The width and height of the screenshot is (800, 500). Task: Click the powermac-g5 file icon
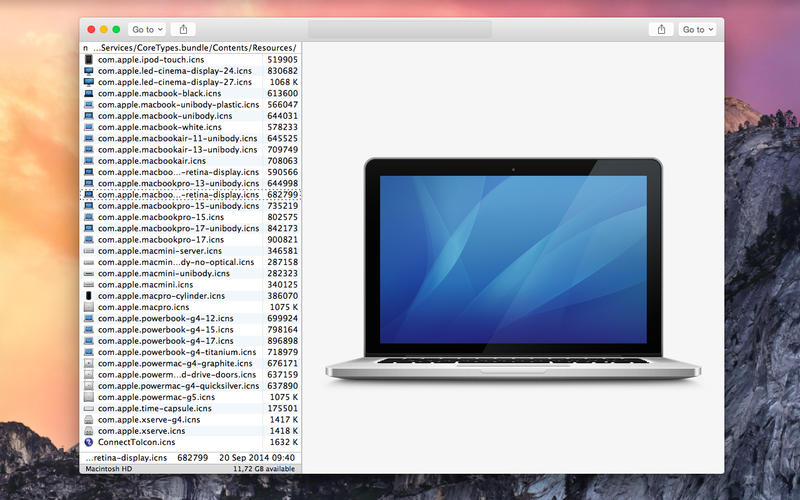click(x=89, y=397)
